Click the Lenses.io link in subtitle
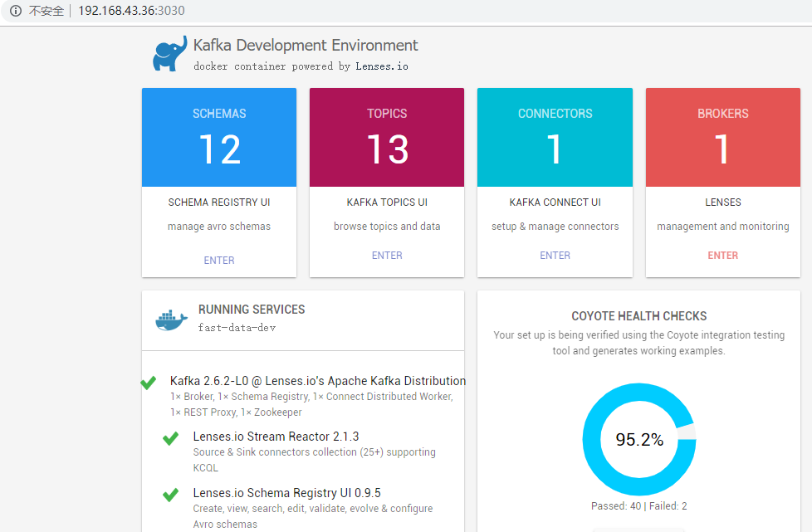Image resolution: width=812 pixels, height=532 pixels. coord(382,66)
